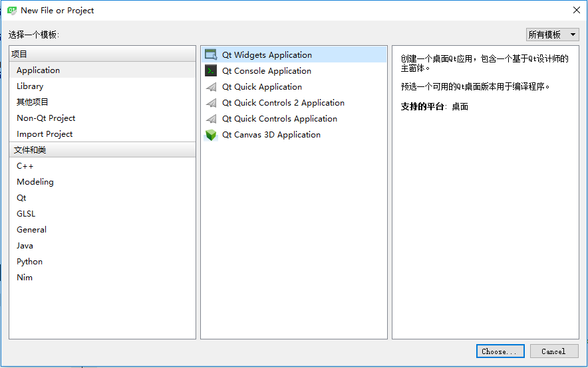Click the Qt Console Application terminal icon
Viewport: 588px width, 368px height.
pos(211,71)
